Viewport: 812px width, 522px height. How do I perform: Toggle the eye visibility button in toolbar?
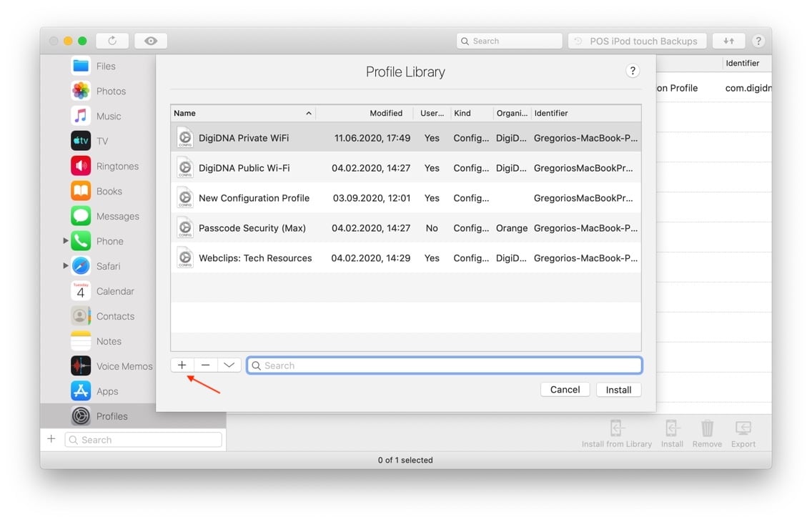[151, 41]
